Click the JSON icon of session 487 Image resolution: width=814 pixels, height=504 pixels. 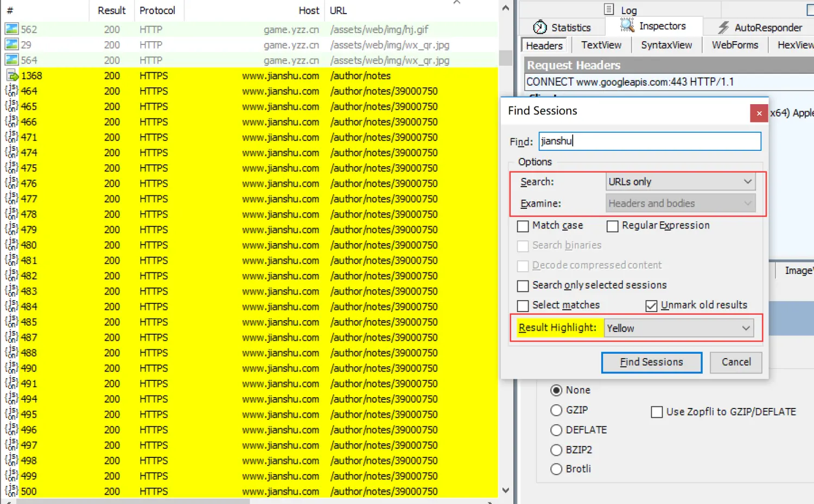pos(11,337)
